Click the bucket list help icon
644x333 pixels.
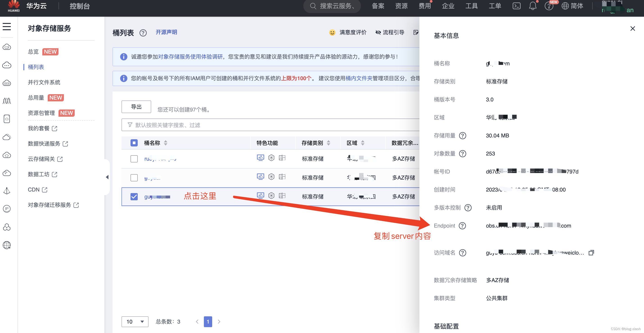(x=143, y=33)
